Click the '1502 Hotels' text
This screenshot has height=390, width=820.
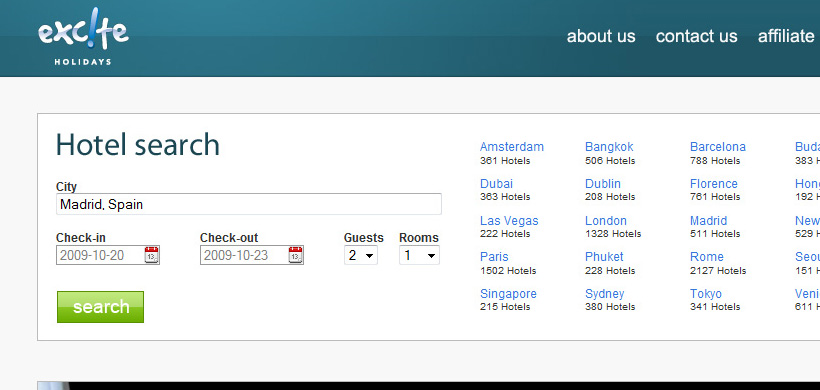508,271
